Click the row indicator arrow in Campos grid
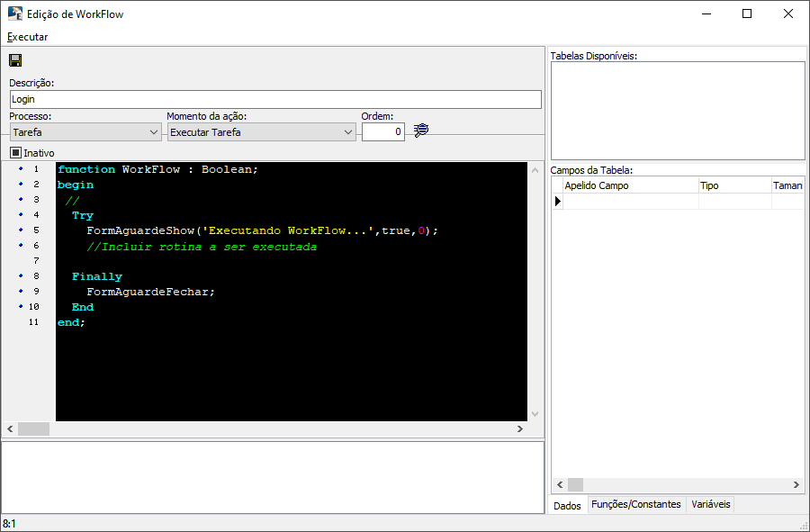 557,201
